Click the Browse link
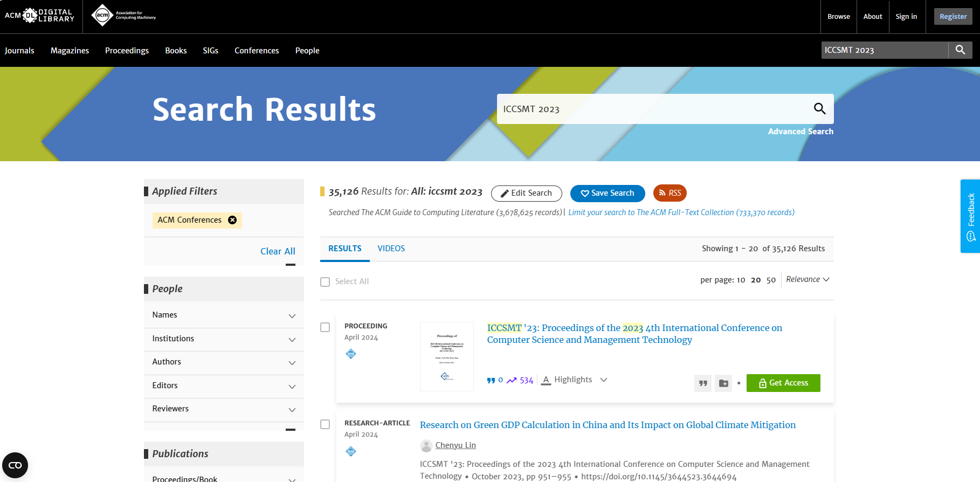 [x=839, y=17]
